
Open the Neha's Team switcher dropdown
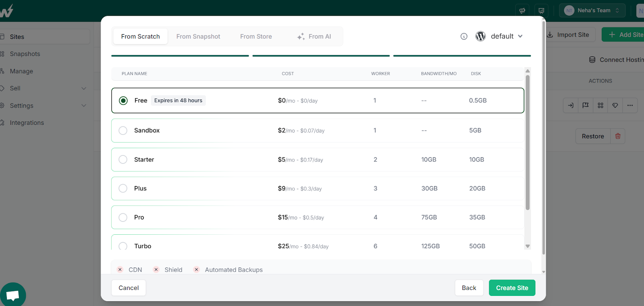click(x=592, y=10)
